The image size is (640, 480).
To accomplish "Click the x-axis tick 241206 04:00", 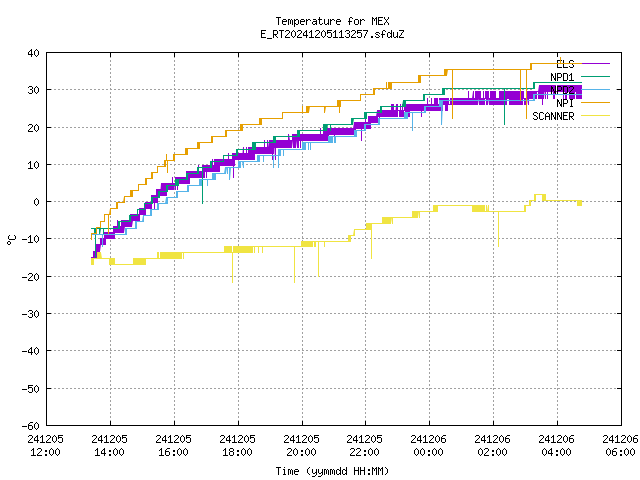I will (557, 445).
